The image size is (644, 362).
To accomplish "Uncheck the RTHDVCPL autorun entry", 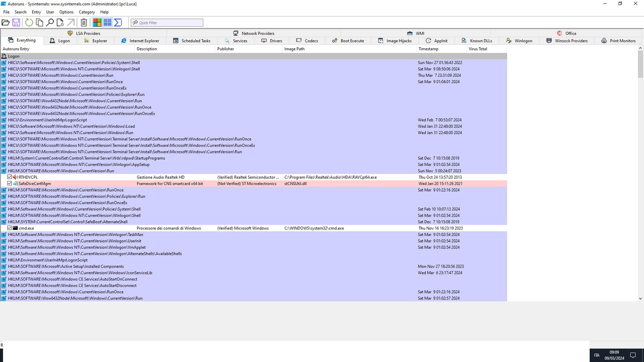I will click(x=10, y=177).
